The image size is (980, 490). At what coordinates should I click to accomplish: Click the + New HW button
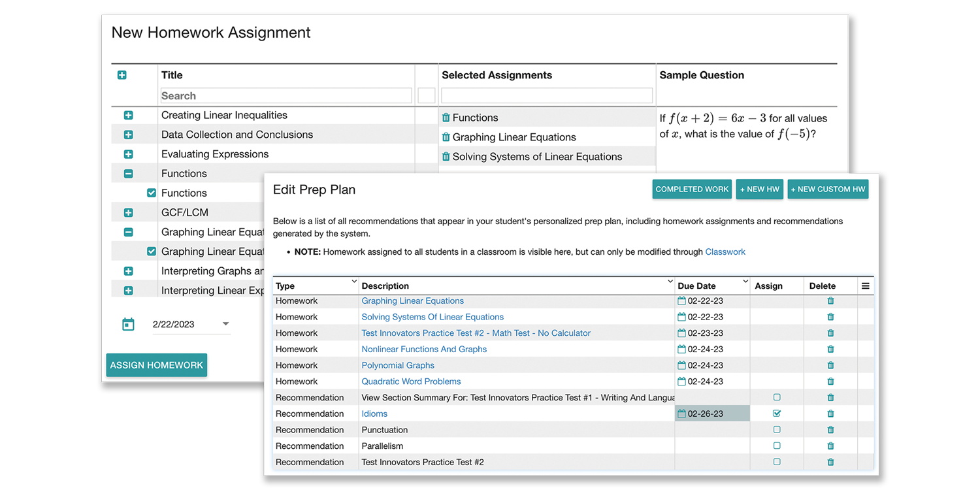[760, 189]
